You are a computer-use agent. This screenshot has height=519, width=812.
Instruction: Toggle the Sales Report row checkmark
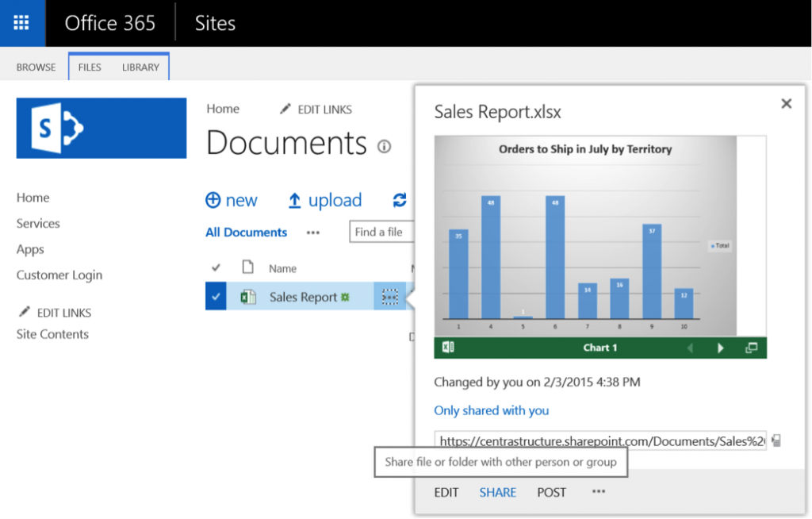click(x=216, y=297)
